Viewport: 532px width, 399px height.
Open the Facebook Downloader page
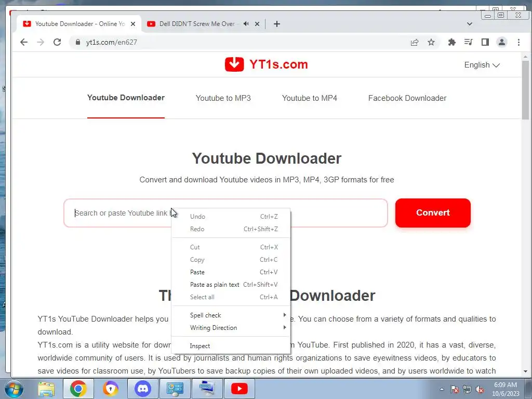coord(407,98)
